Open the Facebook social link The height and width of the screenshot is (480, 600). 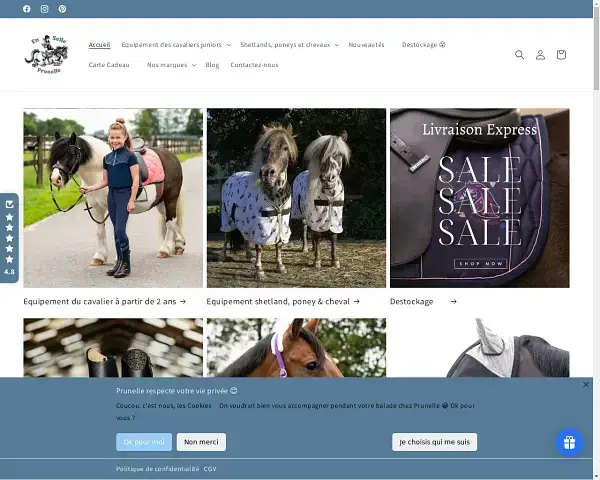click(26, 9)
